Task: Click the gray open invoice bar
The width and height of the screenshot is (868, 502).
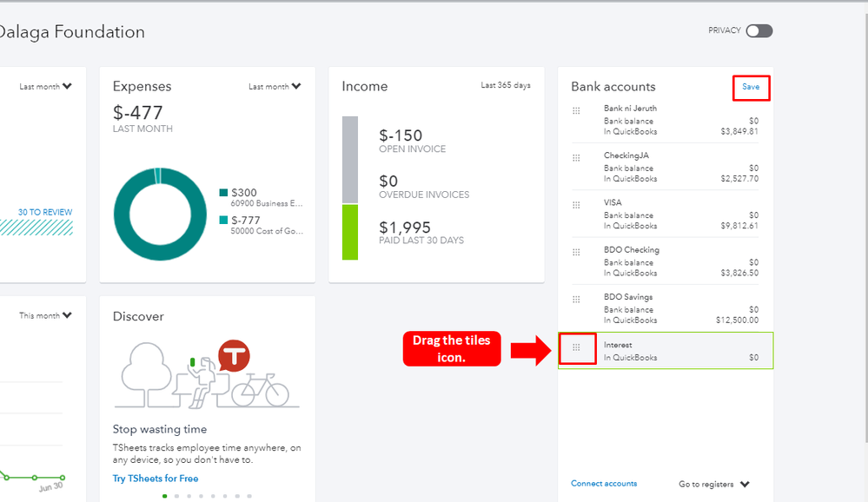Action: 350,160
